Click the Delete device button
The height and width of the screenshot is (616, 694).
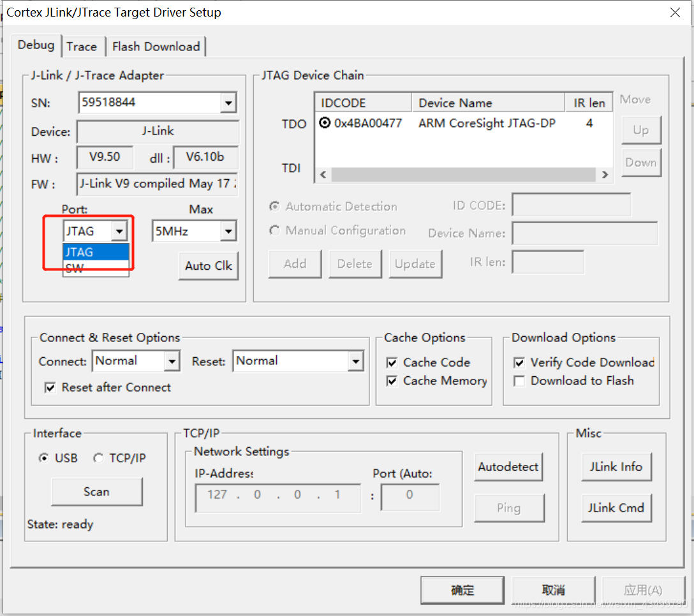point(355,264)
